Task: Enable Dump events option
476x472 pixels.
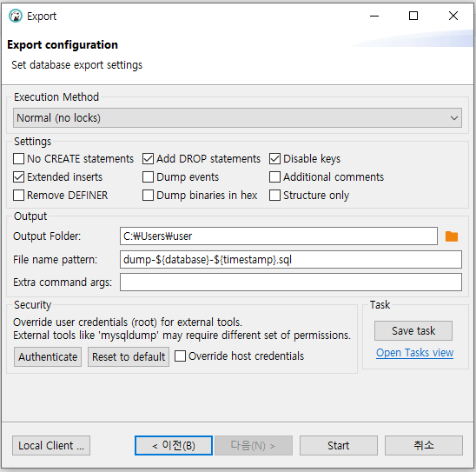Action: (x=148, y=176)
